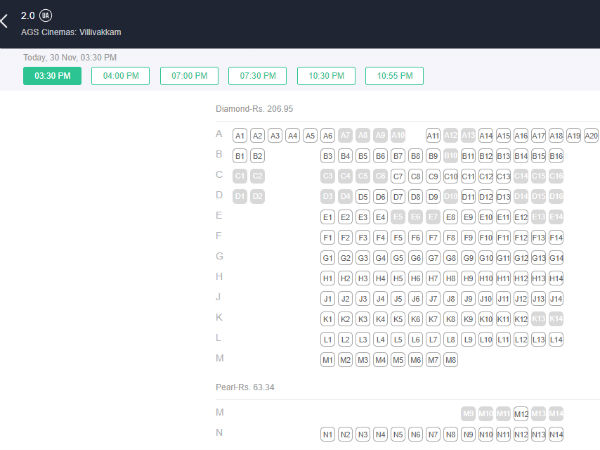Screen dimensions: 600x450
Task: Select seat M12 in Pearl section
Action: pos(521,413)
